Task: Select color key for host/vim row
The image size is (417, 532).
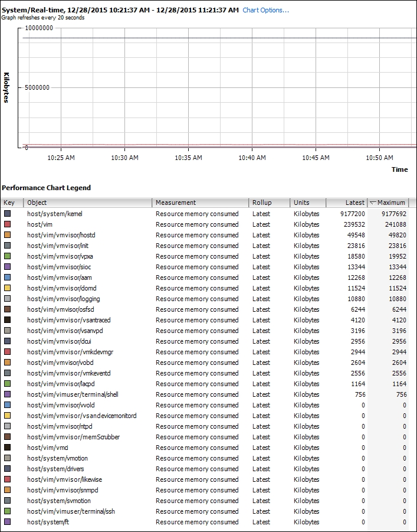Action: click(x=7, y=224)
